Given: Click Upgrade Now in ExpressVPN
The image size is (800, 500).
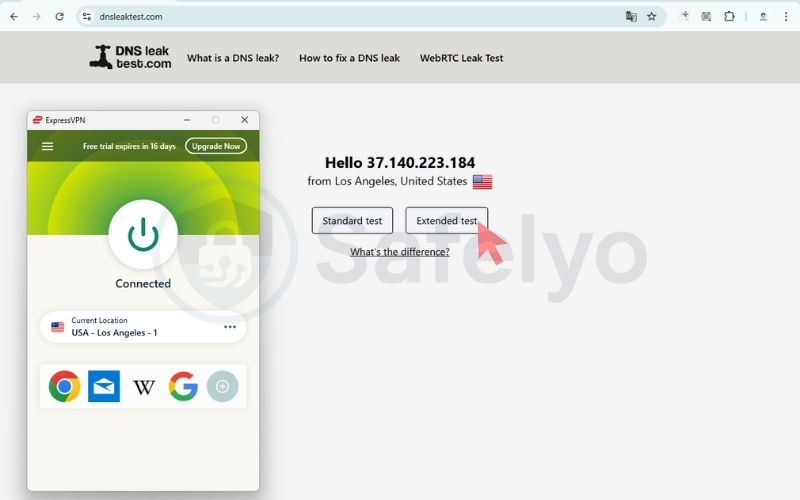Looking at the screenshot, I should point(216,146).
